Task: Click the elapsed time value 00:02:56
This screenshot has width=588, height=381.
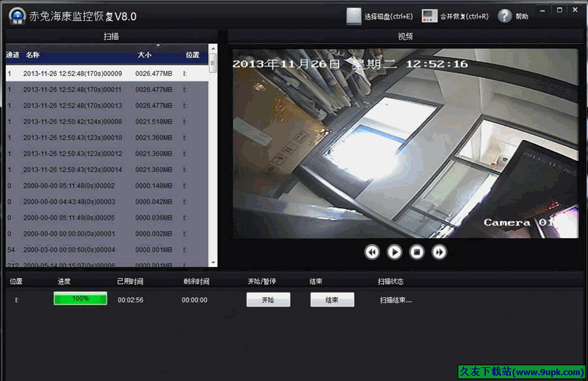Action: click(x=130, y=300)
